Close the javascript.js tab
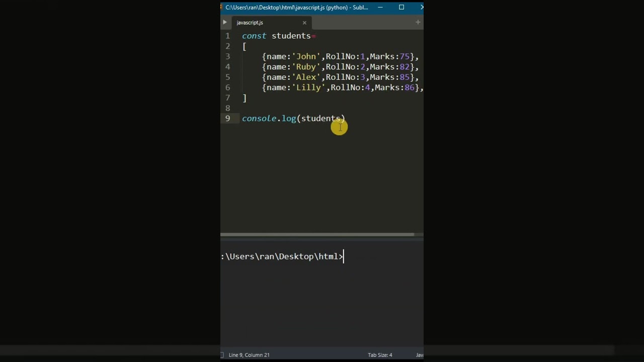The image size is (644, 362). [x=304, y=23]
